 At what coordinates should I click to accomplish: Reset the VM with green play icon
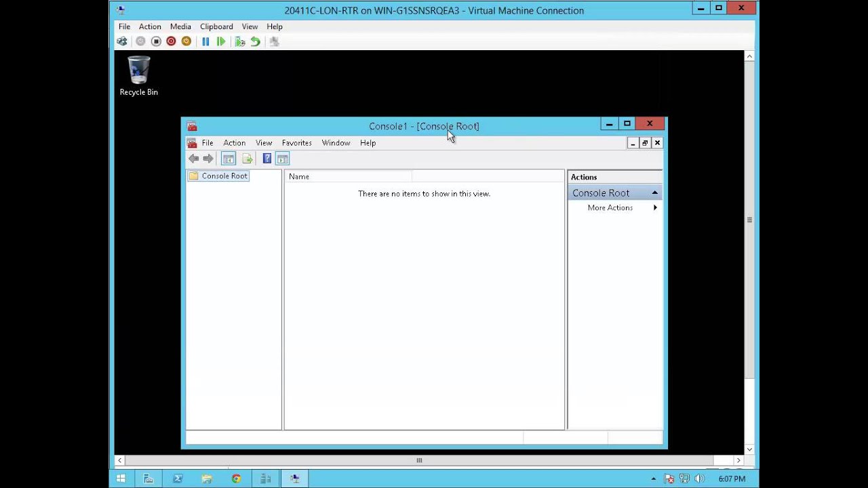[221, 41]
